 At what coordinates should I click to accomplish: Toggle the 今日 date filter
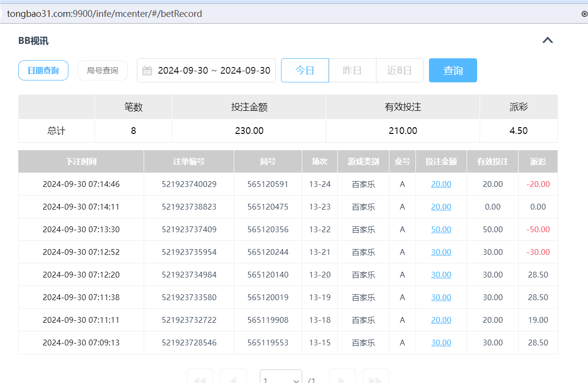tap(305, 70)
